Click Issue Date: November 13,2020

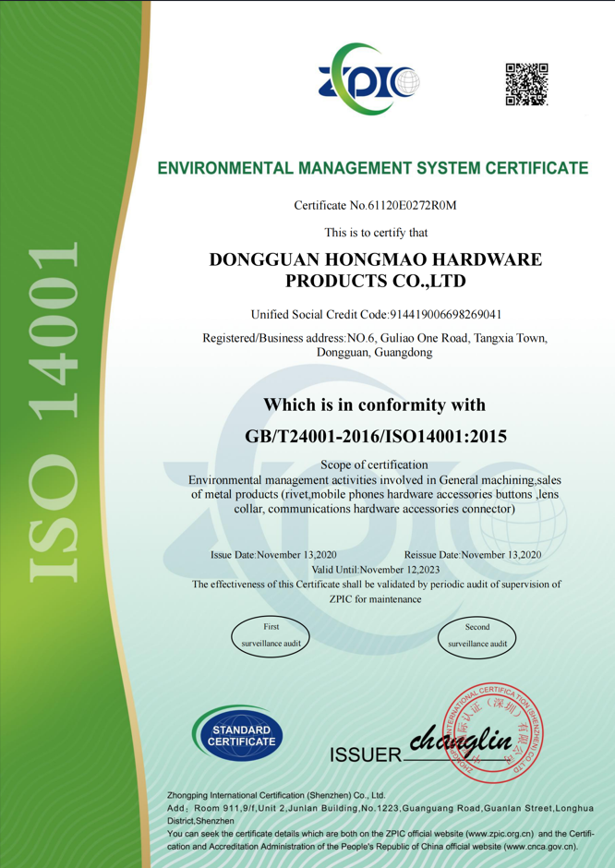(x=273, y=555)
